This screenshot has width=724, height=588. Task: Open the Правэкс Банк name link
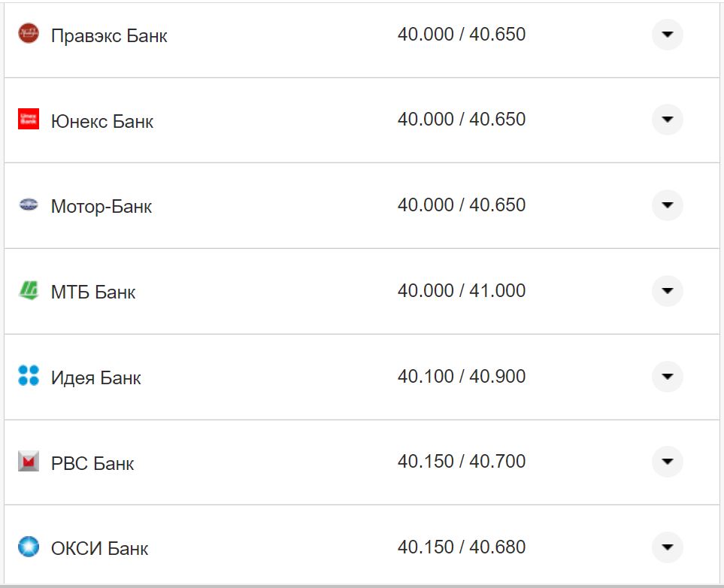[109, 35]
